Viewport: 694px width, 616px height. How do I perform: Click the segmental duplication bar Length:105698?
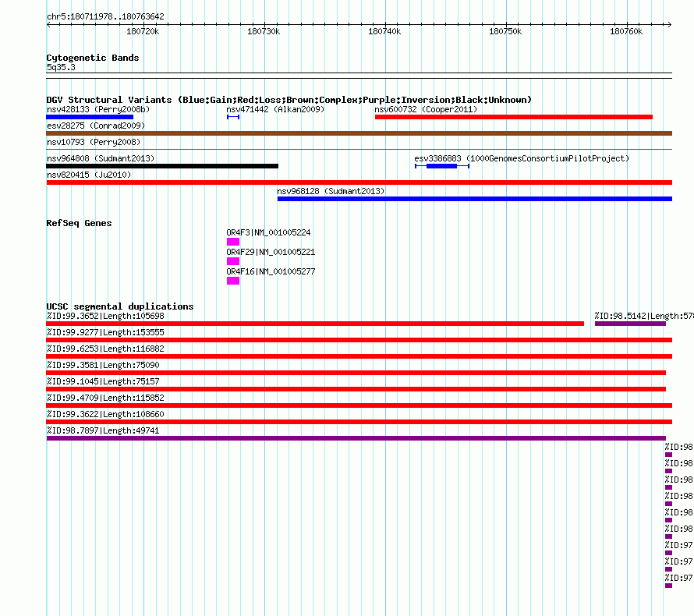pyautogui.click(x=315, y=324)
